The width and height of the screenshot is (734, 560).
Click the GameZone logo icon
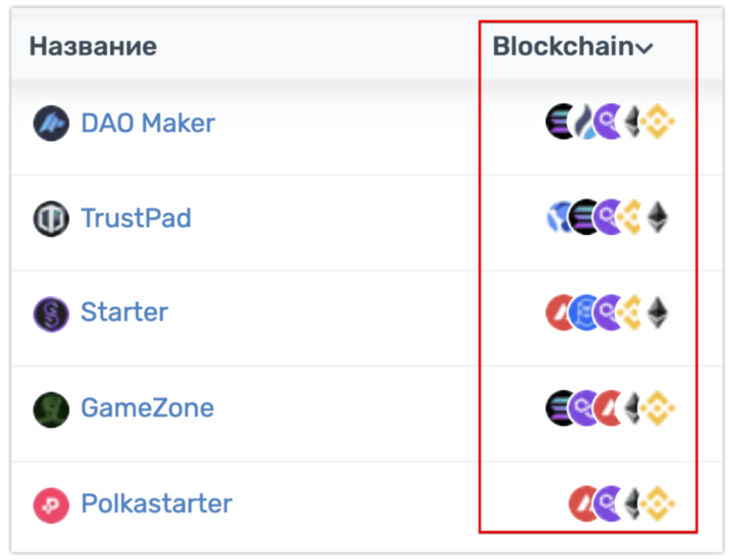click(x=51, y=409)
